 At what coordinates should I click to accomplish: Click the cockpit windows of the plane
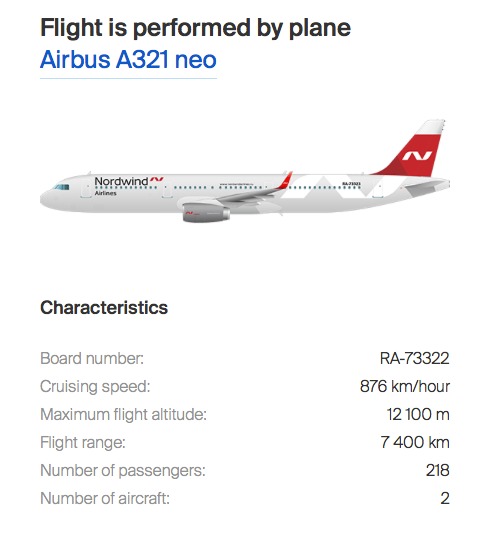click(x=61, y=187)
